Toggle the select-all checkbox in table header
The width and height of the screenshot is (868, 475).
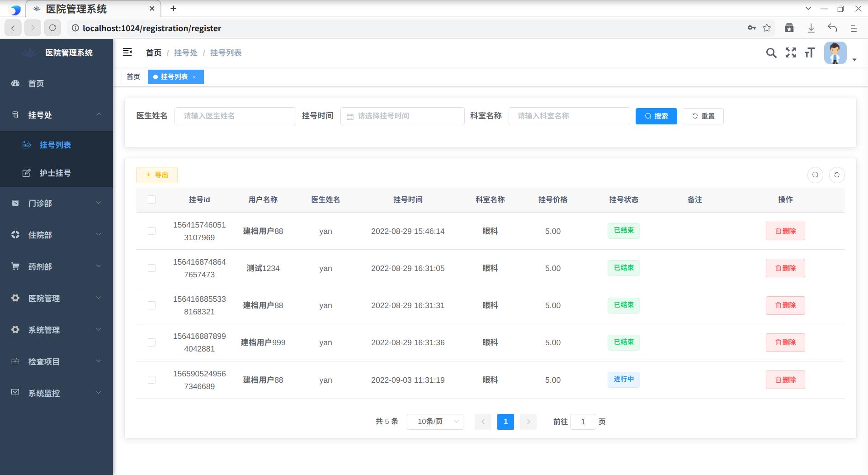(151, 199)
